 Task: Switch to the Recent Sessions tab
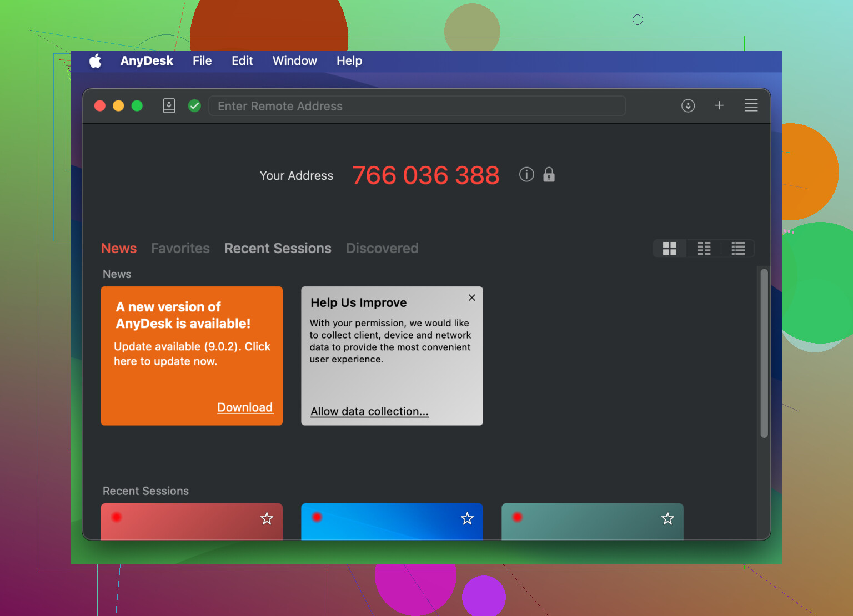[278, 248]
